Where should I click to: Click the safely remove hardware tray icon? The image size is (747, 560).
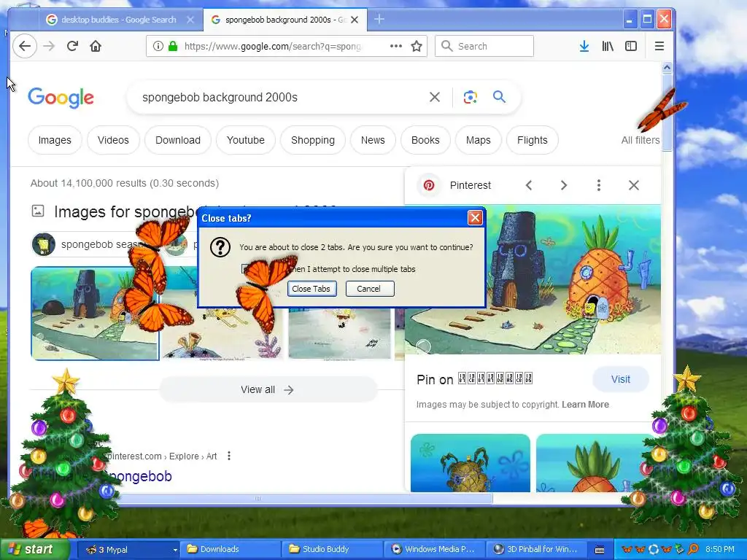coord(679,549)
